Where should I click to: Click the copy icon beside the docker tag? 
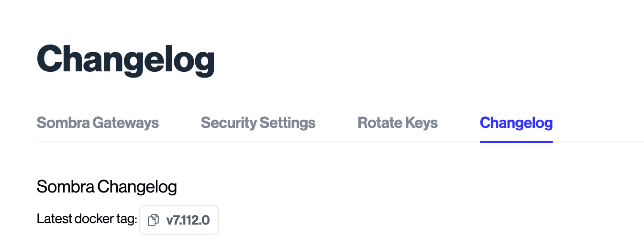coord(153,220)
